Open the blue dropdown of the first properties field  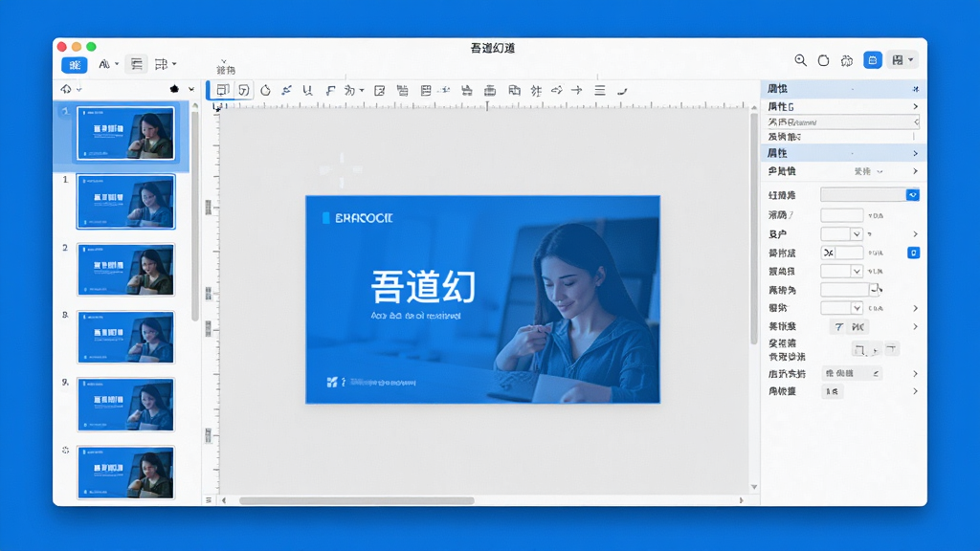pos(912,195)
